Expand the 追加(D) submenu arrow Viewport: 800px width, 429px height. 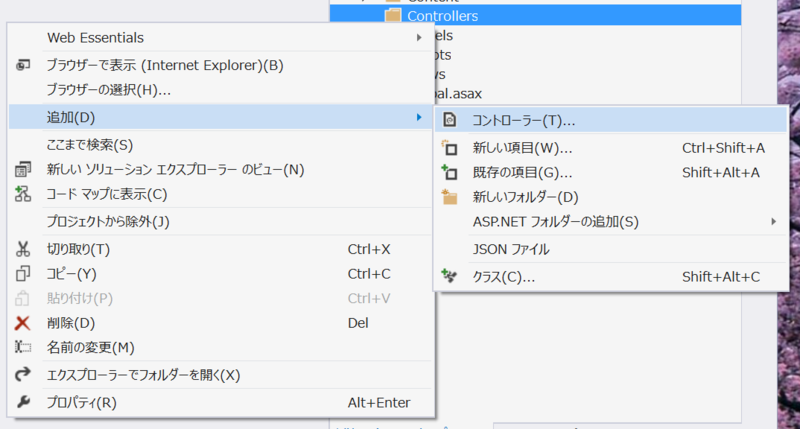click(x=419, y=117)
